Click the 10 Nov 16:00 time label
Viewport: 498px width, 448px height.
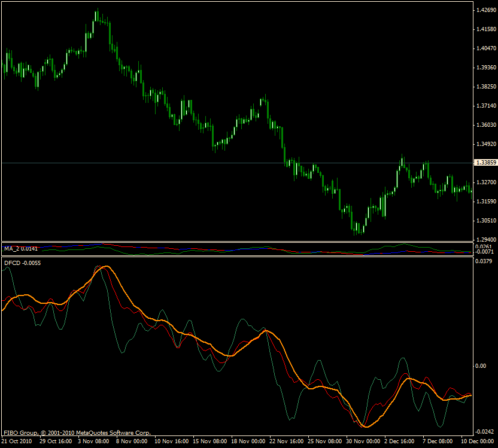tap(172, 441)
